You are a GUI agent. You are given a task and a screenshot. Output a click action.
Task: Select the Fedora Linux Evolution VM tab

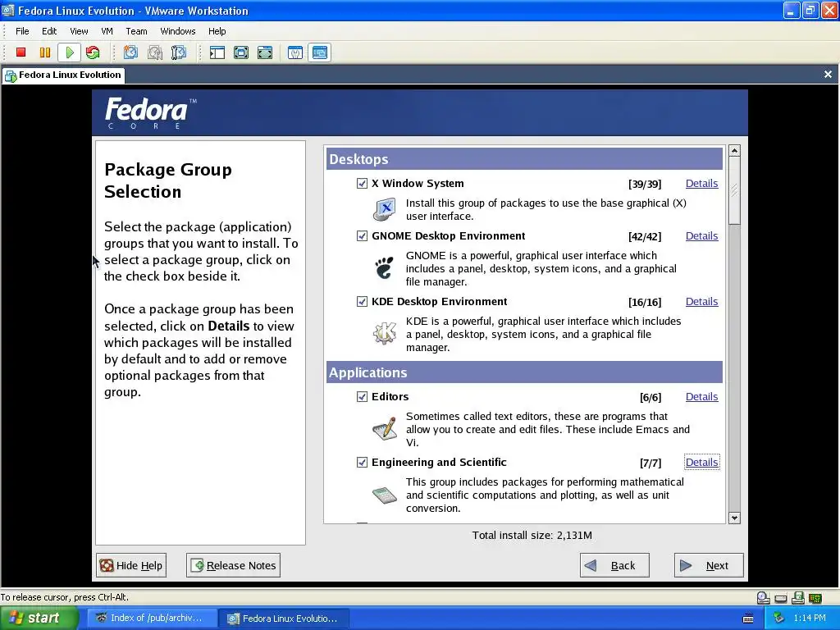click(63, 75)
